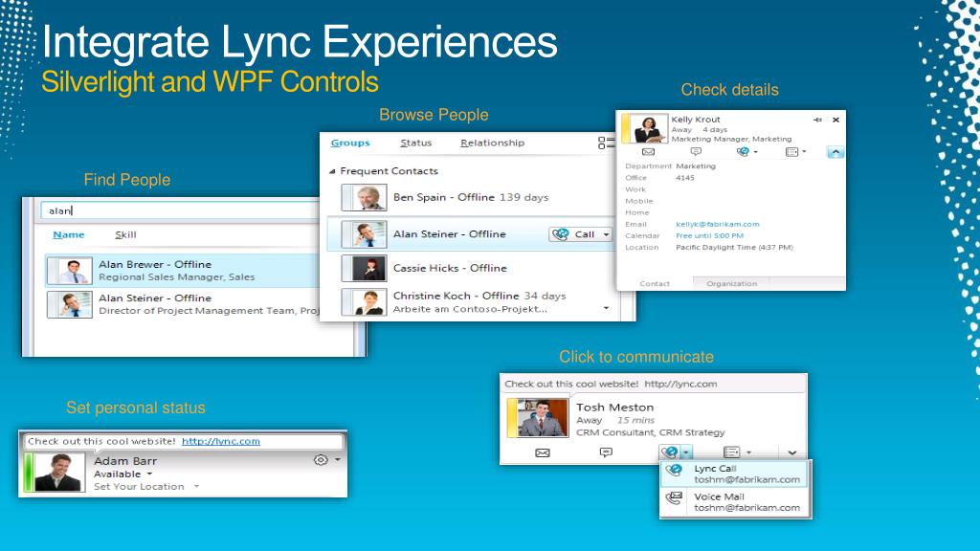The image size is (980, 551).
Task: Open call dropdown arrow on Kelly Krout card
Action: [756, 152]
